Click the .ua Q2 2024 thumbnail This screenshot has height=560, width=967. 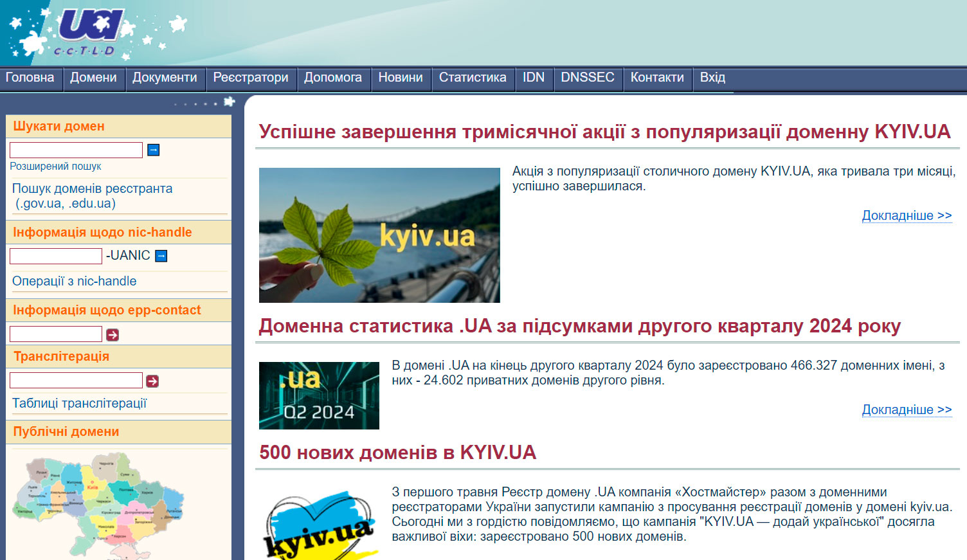pos(319,395)
